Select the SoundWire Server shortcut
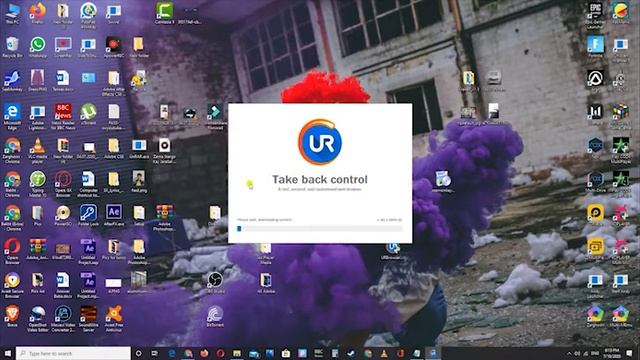The width and height of the screenshot is (640, 360). 88,318
